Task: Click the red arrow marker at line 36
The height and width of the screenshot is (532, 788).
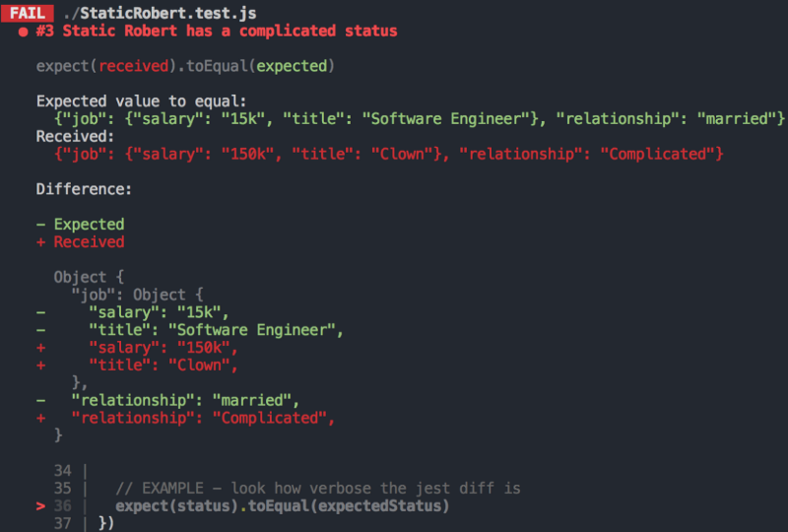Action: point(40,505)
